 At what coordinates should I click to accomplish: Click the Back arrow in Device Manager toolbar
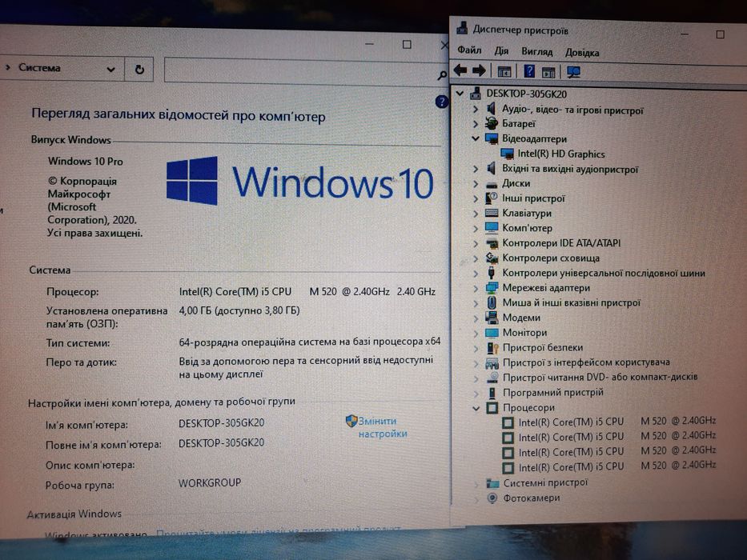click(460, 70)
